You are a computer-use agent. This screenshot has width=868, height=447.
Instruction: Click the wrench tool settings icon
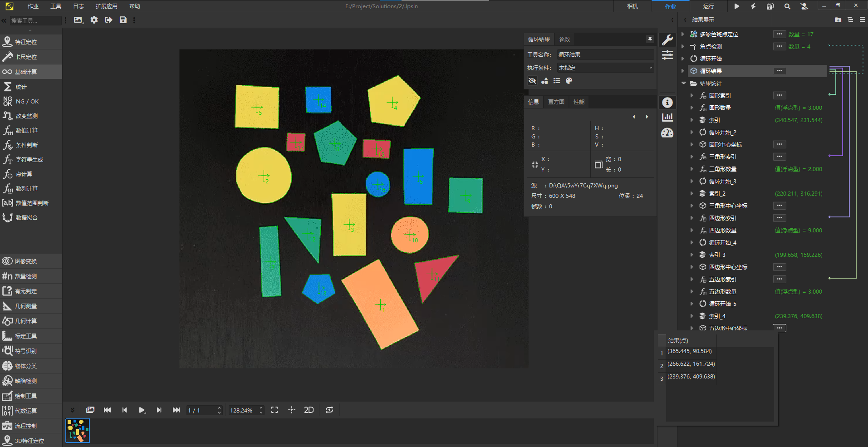(667, 40)
